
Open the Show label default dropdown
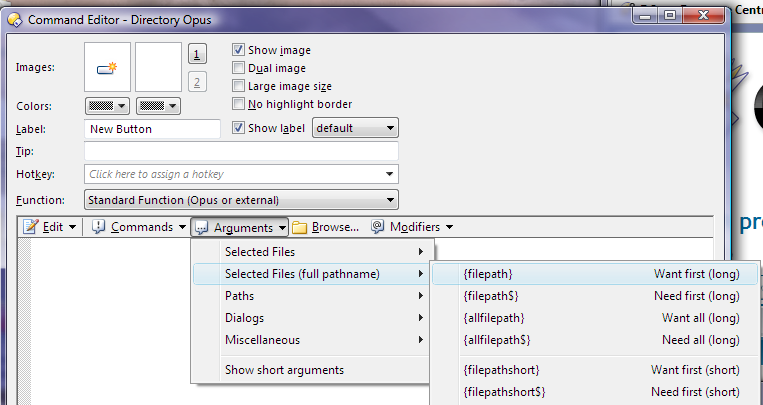[356, 128]
